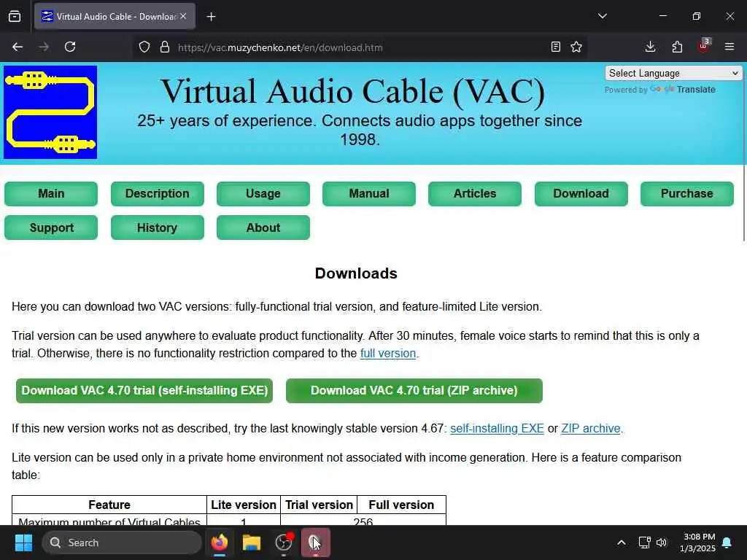
Task: Click the Firefox taskbar icon
Action: pyautogui.click(x=220, y=542)
